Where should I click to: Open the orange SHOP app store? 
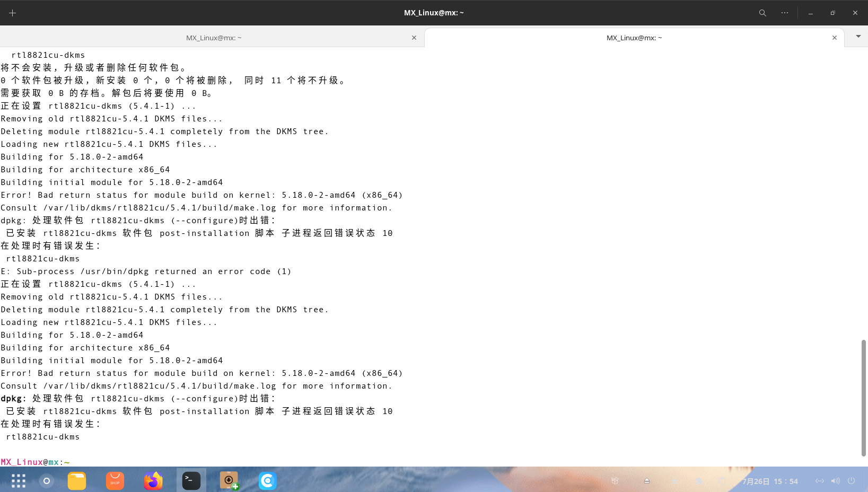(115, 481)
